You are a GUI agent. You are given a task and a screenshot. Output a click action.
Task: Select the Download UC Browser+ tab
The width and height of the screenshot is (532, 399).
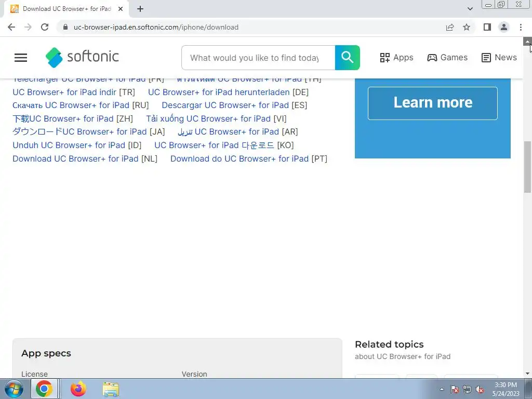click(66, 9)
